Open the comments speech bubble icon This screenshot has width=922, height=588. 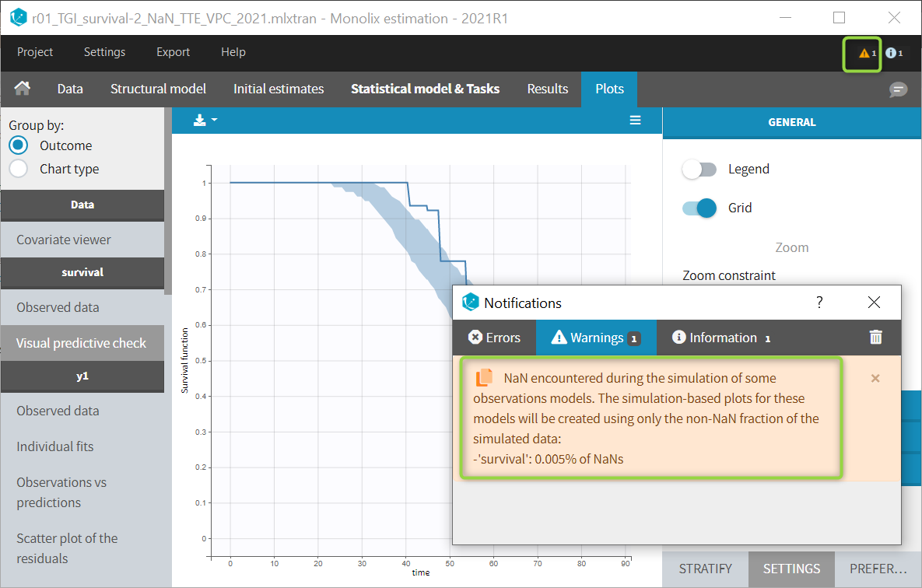pyautogui.click(x=898, y=90)
